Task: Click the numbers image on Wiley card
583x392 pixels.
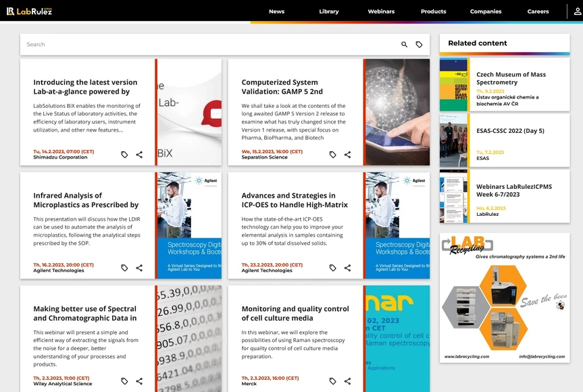Action: coord(189,339)
